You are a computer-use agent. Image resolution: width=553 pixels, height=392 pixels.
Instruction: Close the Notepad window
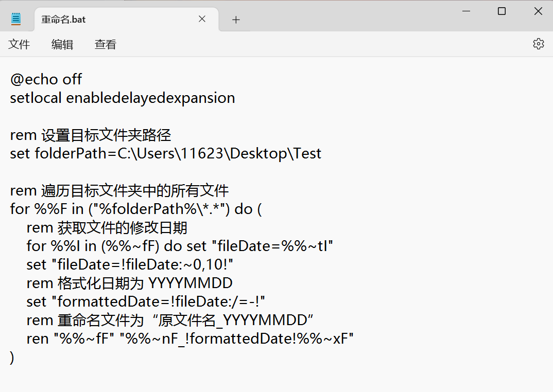click(538, 11)
